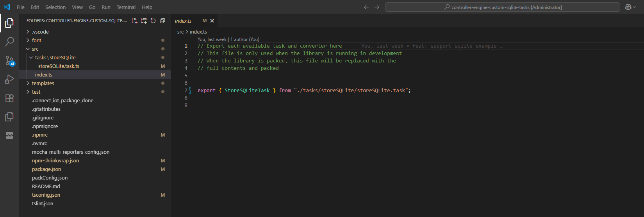Open the Extensions view
Viewport: 644px width, 217px height.
9,98
